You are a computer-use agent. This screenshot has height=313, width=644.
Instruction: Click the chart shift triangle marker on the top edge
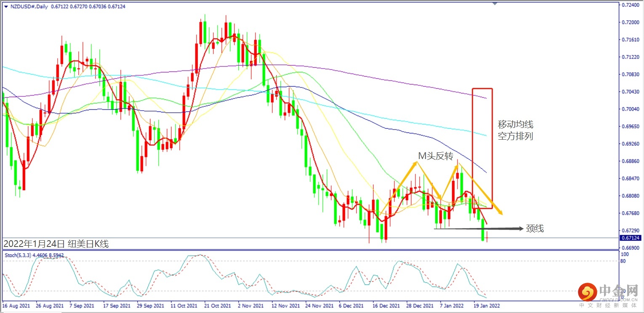(495, 3)
